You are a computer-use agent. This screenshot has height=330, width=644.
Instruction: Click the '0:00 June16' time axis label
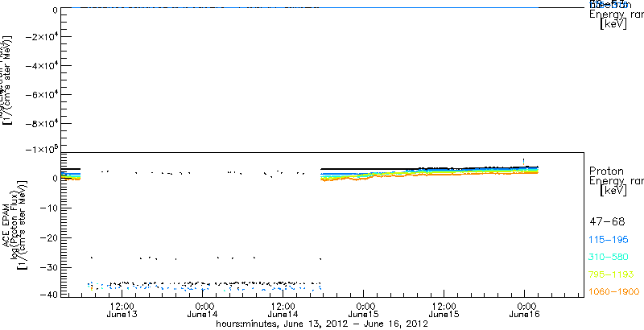(525, 310)
